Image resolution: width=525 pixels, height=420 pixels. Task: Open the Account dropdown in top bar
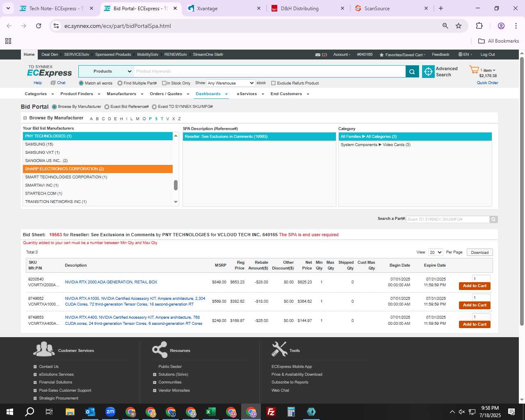[x=342, y=55]
